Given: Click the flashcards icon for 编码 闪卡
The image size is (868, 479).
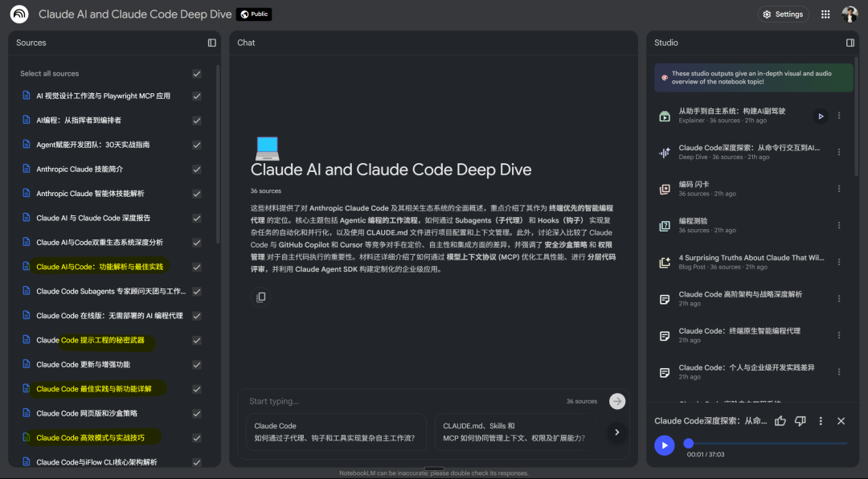Looking at the screenshot, I should click(x=665, y=190).
